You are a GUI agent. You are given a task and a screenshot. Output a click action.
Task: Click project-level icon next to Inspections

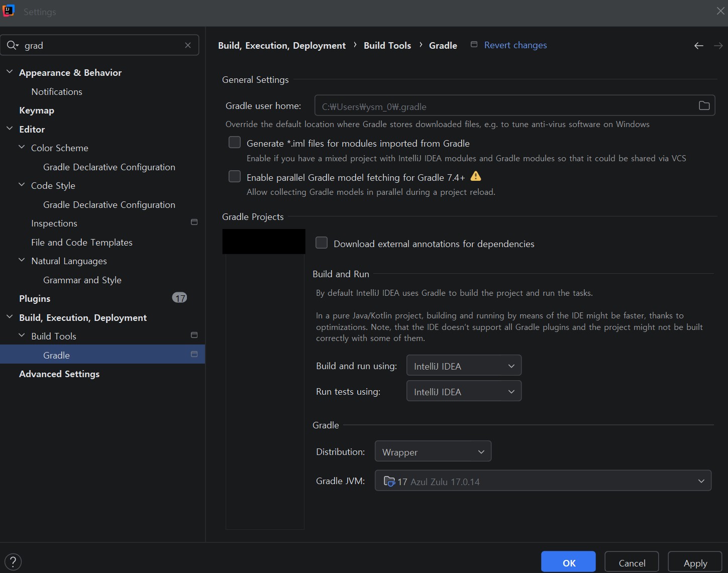tap(194, 222)
